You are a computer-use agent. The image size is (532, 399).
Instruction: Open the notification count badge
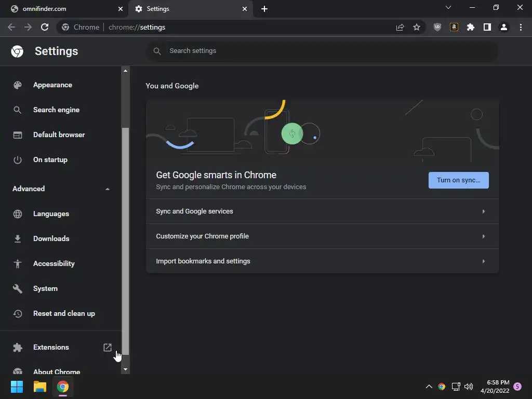(x=517, y=387)
